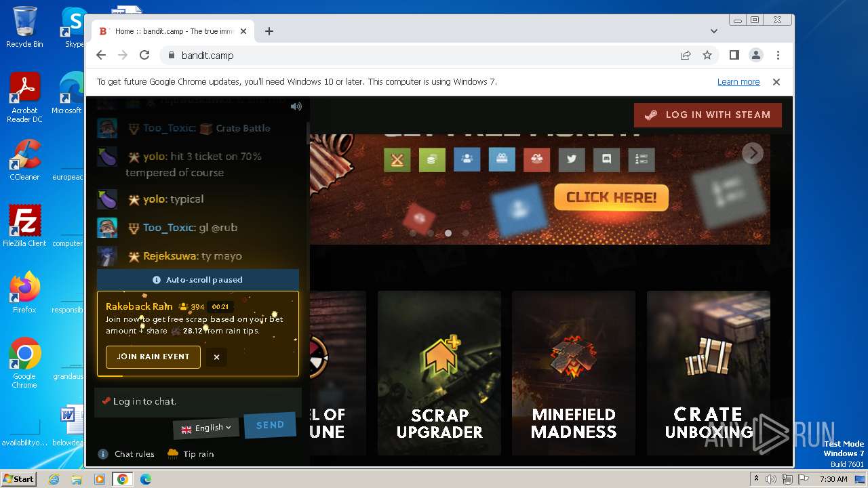Screen dimensions: 868x488
Task: Click username Rejeksuwa in chat
Action: coord(170,256)
